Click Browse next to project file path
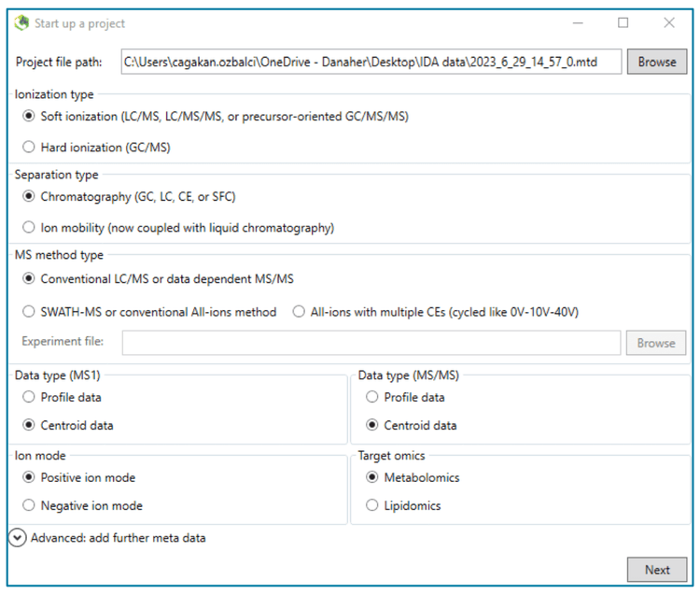This screenshot has height=594, width=700. point(656,62)
